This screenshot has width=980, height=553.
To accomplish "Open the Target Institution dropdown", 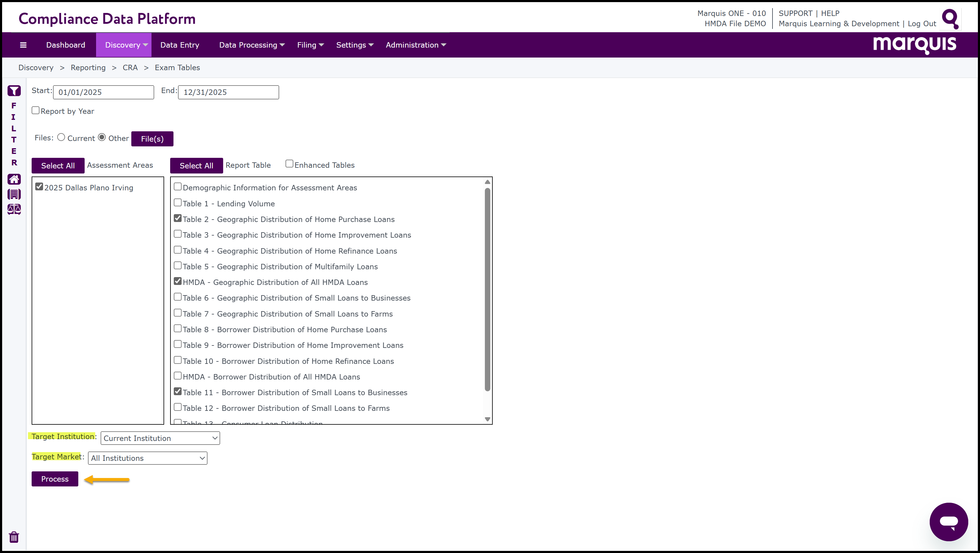I will [160, 438].
